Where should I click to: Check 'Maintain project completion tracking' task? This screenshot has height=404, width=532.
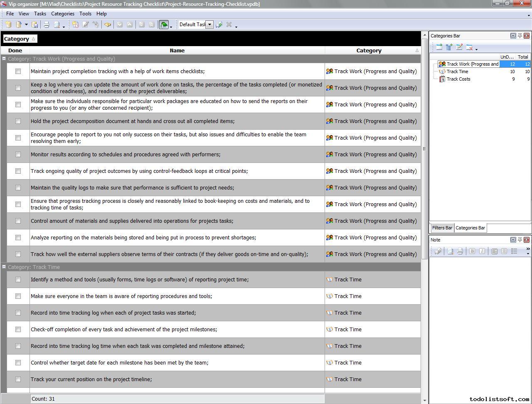click(x=18, y=71)
